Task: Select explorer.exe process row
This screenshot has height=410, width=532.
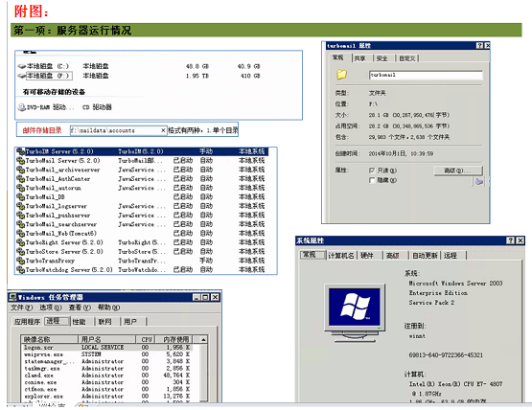Action: click(x=107, y=396)
